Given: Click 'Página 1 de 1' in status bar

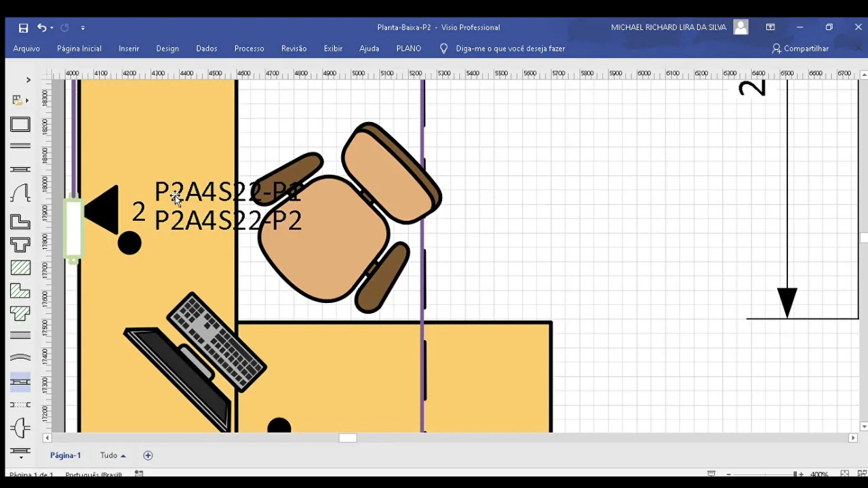Looking at the screenshot, I should [31, 474].
